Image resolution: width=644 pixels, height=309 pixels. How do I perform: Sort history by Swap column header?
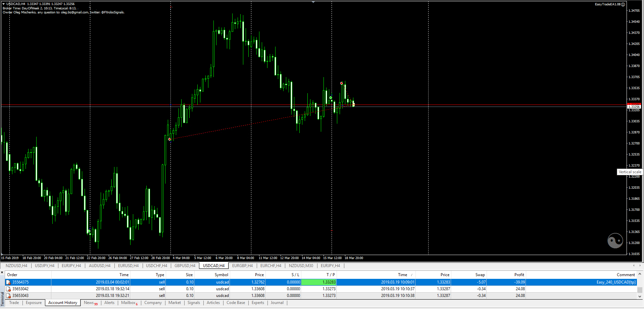(x=480, y=275)
